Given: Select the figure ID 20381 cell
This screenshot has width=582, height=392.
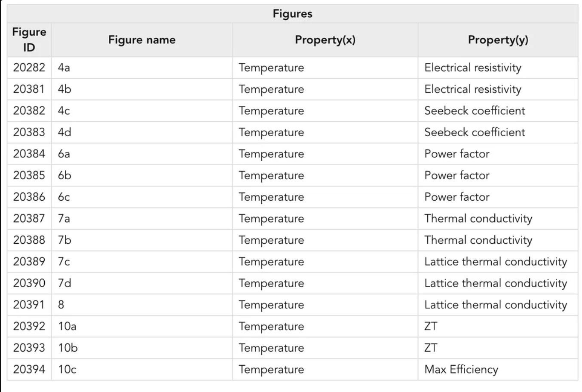Looking at the screenshot, I should [29, 89].
